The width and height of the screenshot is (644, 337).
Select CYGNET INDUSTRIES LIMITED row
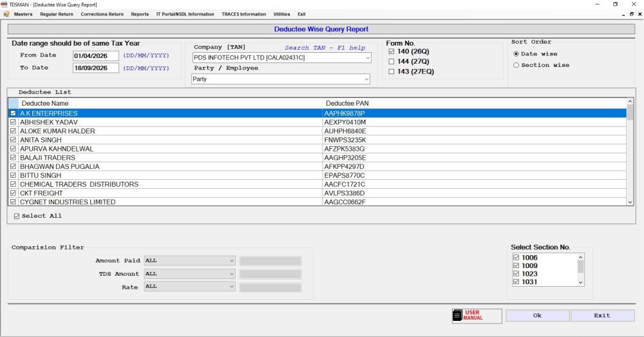[x=317, y=202]
